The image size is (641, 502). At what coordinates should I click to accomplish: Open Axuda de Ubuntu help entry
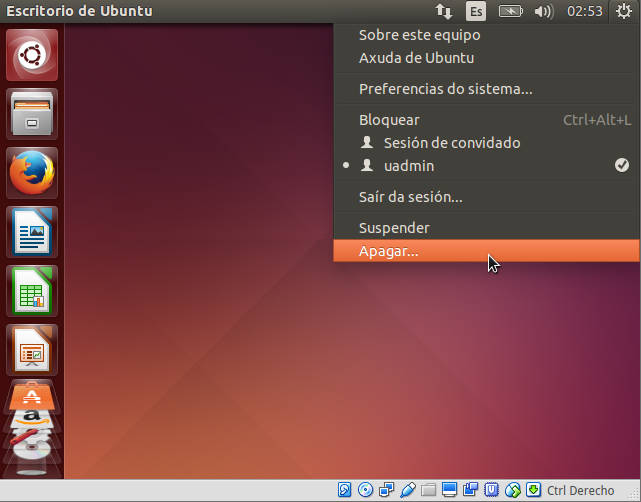click(486, 58)
